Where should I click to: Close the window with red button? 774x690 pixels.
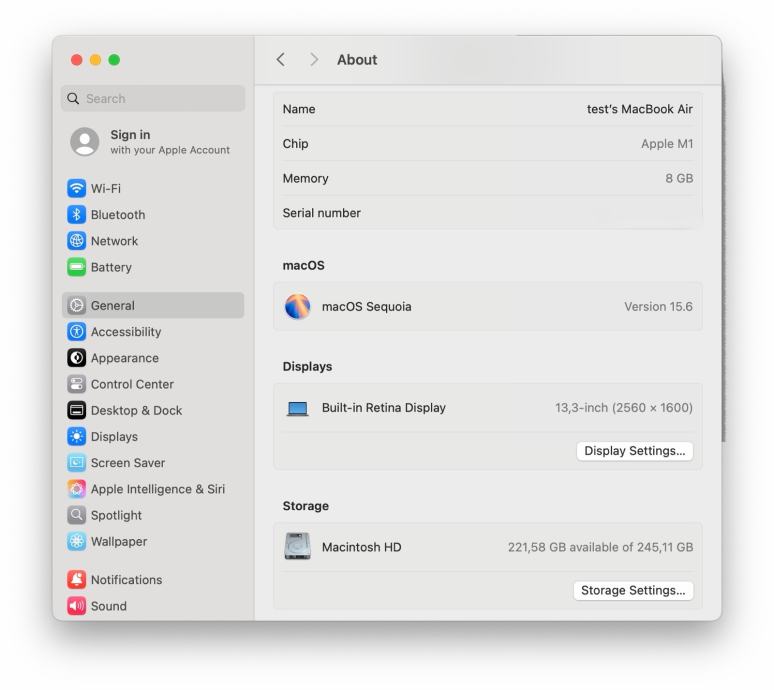[x=77, y=60]
